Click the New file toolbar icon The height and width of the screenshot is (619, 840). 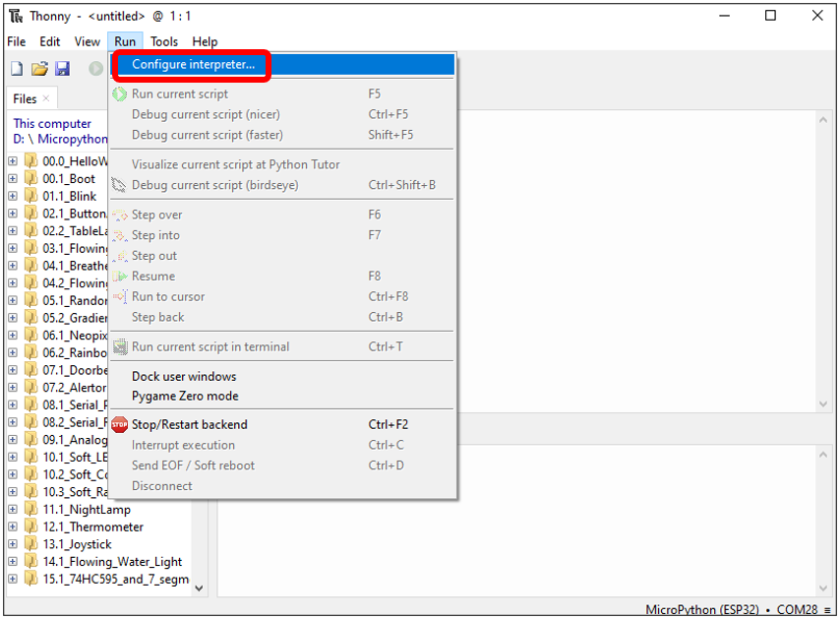click(x=17, y=68)
